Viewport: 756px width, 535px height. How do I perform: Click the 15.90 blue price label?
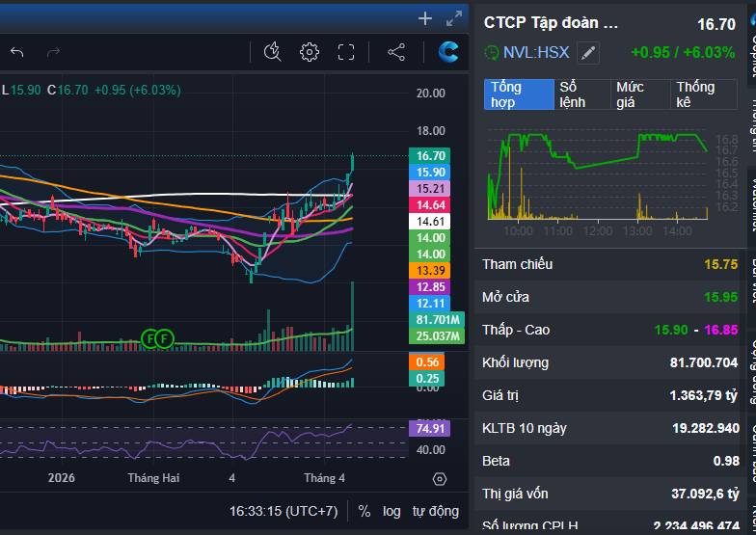click(x=430, y=172)
